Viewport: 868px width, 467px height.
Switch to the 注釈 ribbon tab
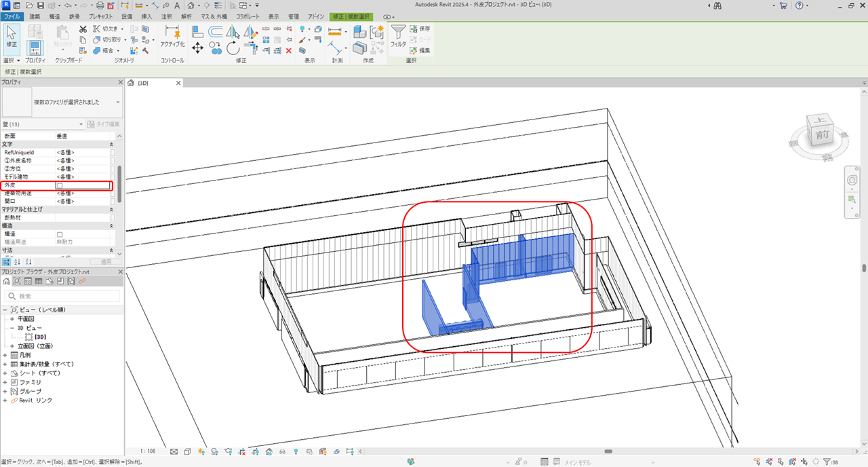click(x=166, y=16)
